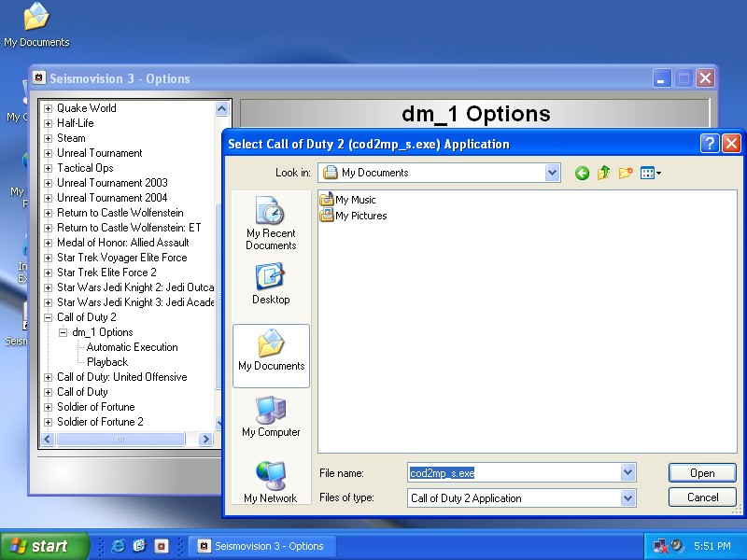This screenshot has width=747, height=560.
Task: Expand the Look in dropdown
Action: pos(552,173)
